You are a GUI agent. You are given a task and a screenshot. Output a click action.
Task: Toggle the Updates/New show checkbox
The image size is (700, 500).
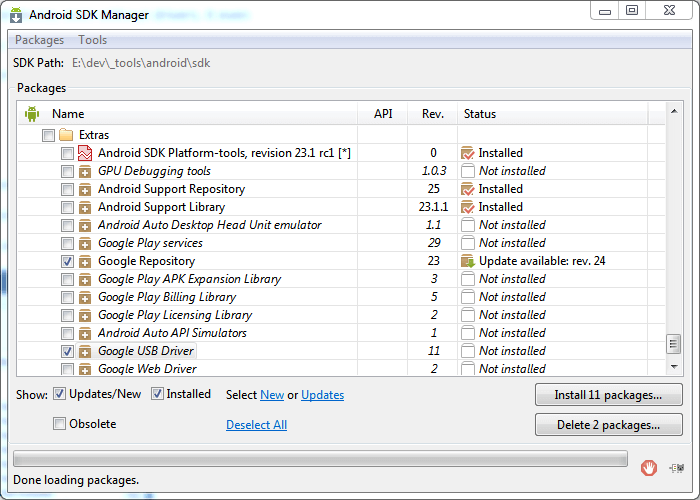[x=59, y=394]
